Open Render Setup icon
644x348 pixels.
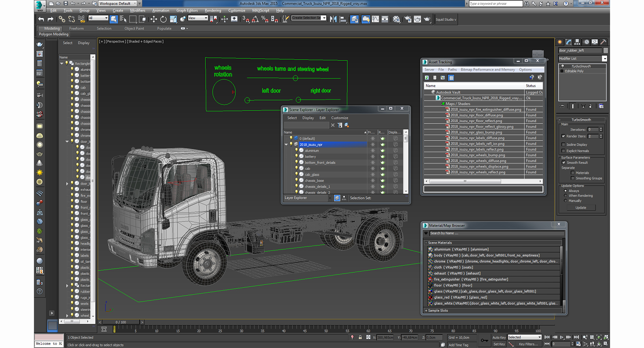(x=407, y=19)
